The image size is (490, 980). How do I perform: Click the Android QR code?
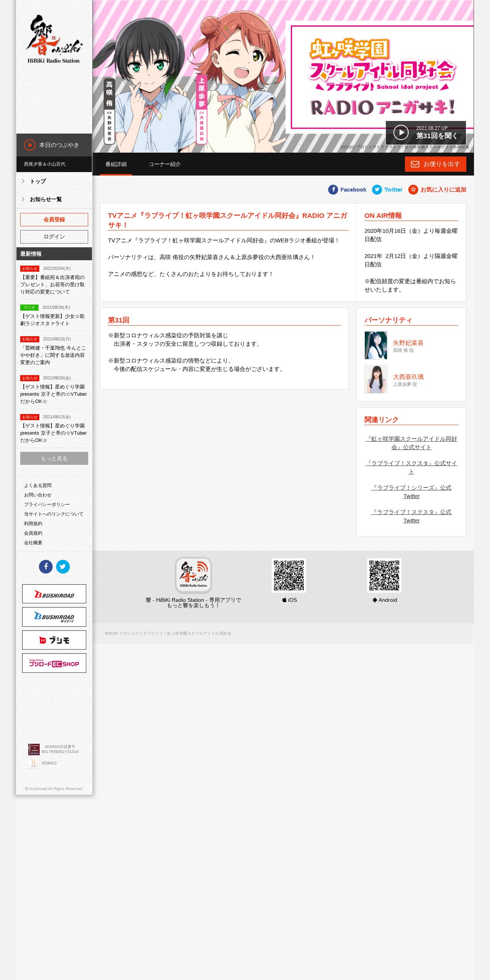384,575
